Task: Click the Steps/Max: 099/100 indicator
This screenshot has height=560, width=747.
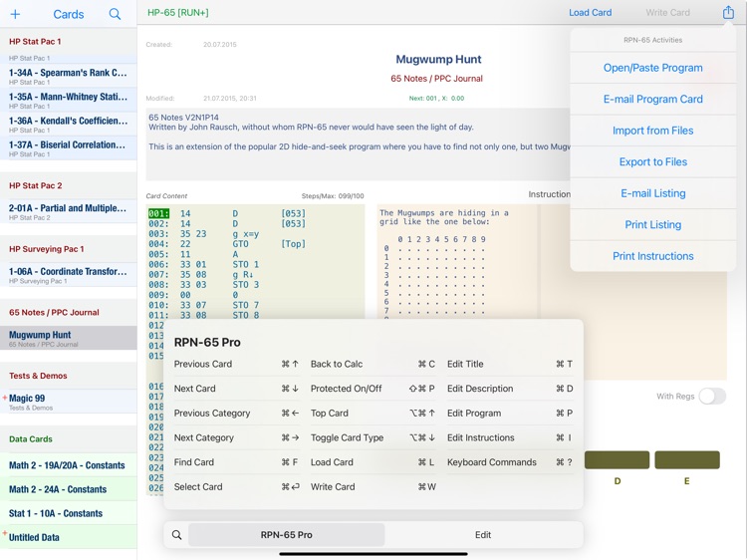Action: point(333,196)
